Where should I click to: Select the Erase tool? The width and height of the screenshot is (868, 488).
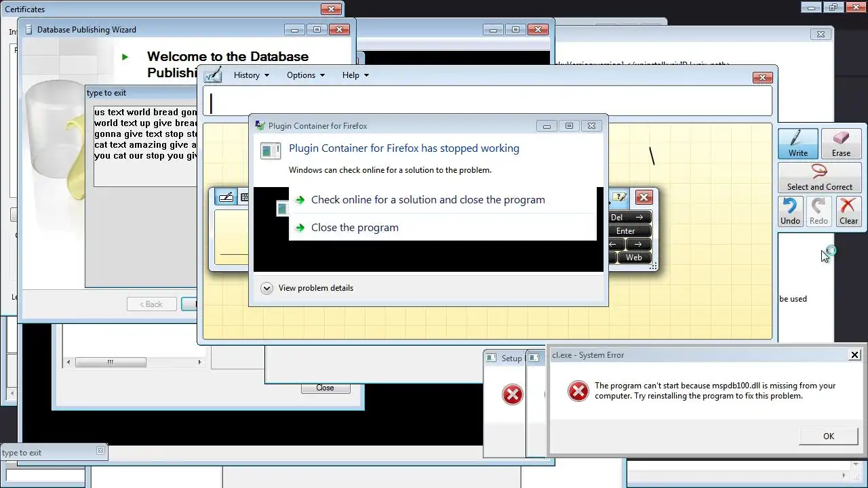pyautogui.click(x=841, y=144)
